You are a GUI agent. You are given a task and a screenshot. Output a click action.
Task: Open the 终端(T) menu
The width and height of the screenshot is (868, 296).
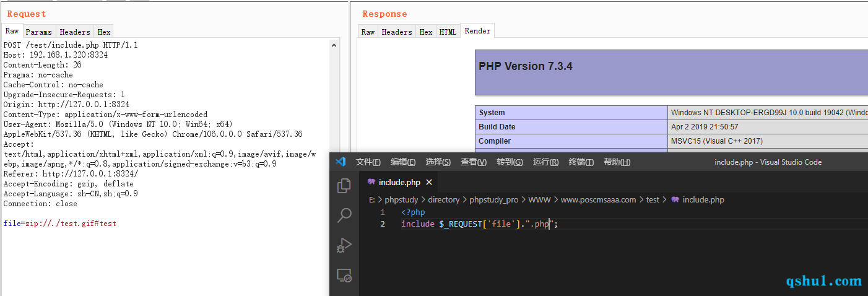(581, 162)
